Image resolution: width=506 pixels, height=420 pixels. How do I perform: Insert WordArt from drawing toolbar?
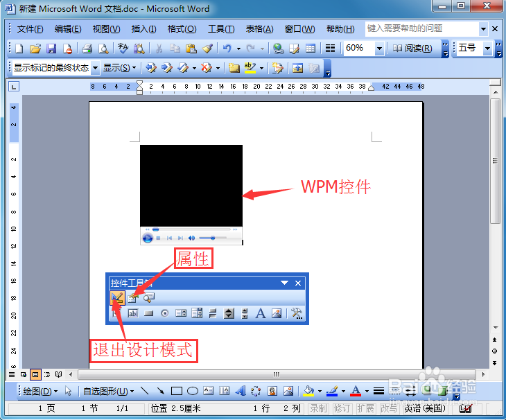coord(240,391)
